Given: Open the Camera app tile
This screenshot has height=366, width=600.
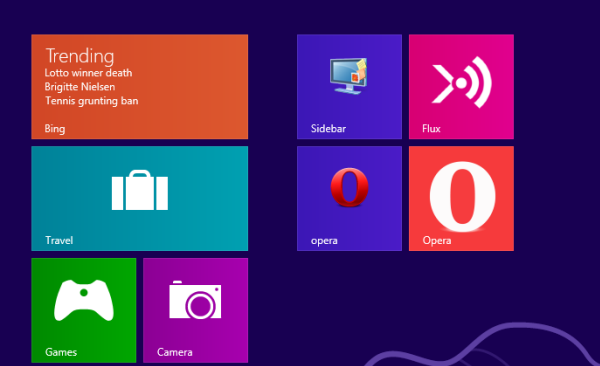Looking at the screenshot, I should click(196, 310).
